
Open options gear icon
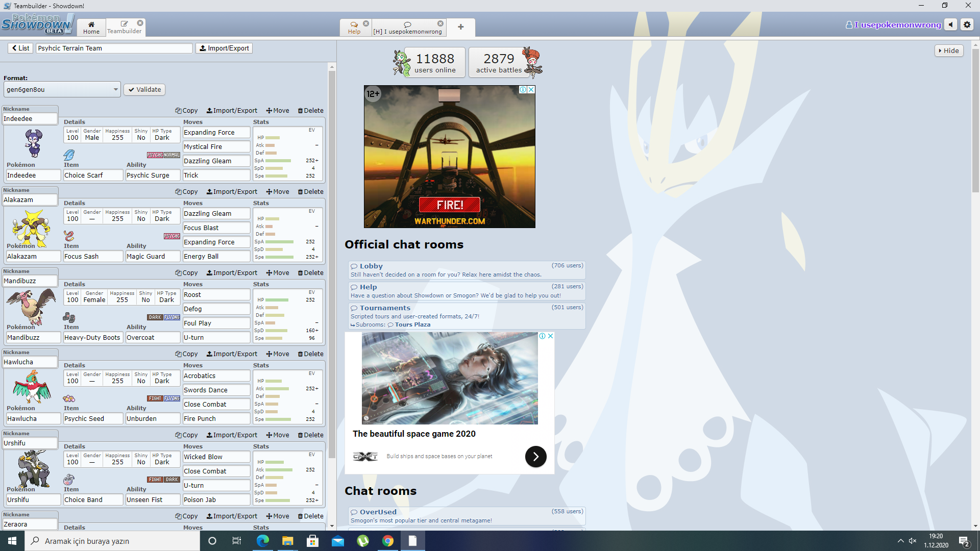click(967, 24)
